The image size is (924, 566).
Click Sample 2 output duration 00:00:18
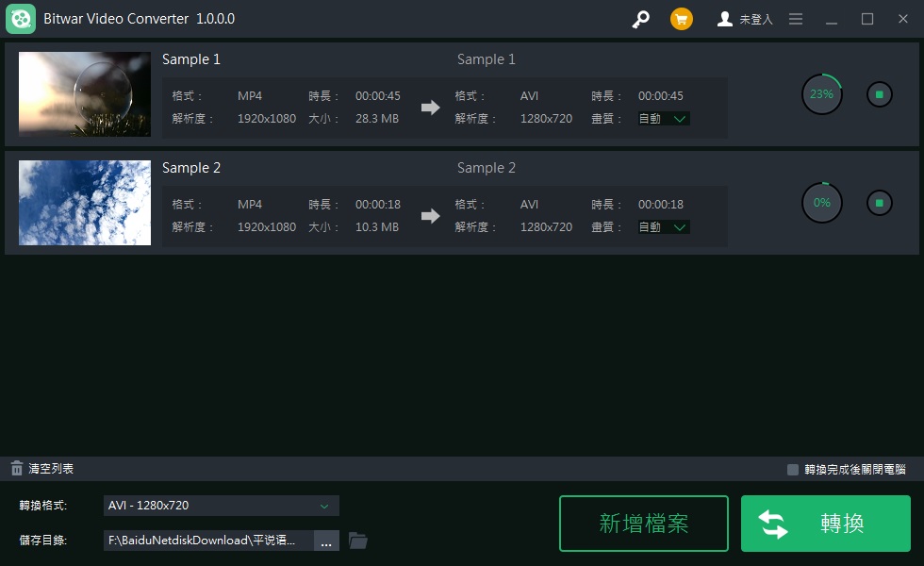click(x=661, y=205)
